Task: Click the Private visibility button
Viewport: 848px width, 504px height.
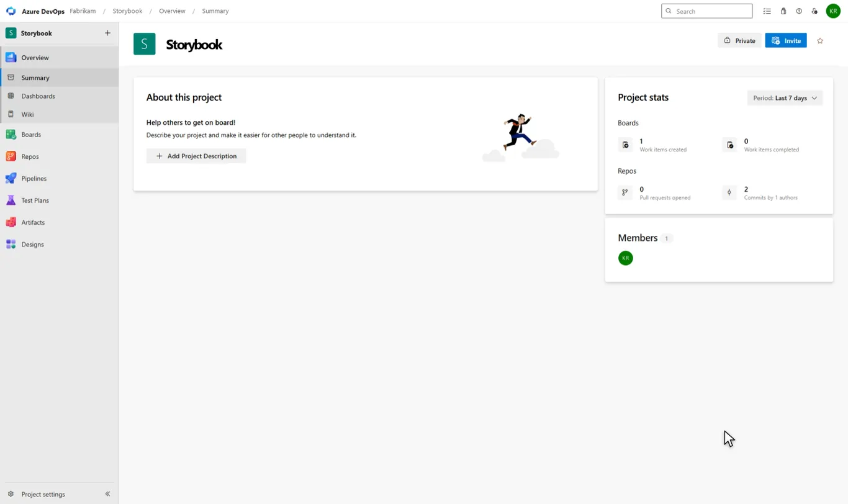Action: 739,41
